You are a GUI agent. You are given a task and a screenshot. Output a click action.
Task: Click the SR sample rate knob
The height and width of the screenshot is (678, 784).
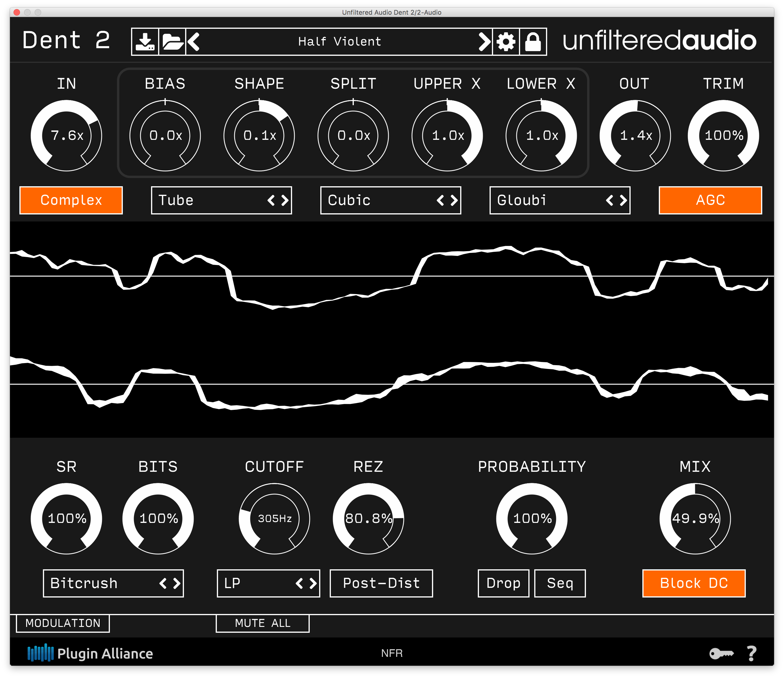[x=67, y=519]
